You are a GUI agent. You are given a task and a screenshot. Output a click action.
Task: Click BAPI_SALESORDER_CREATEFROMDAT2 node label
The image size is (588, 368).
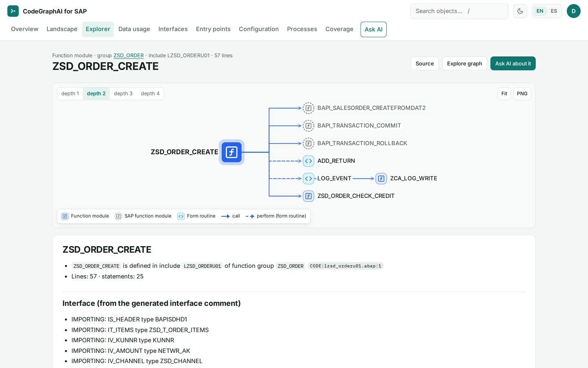(x=372, y=108)
